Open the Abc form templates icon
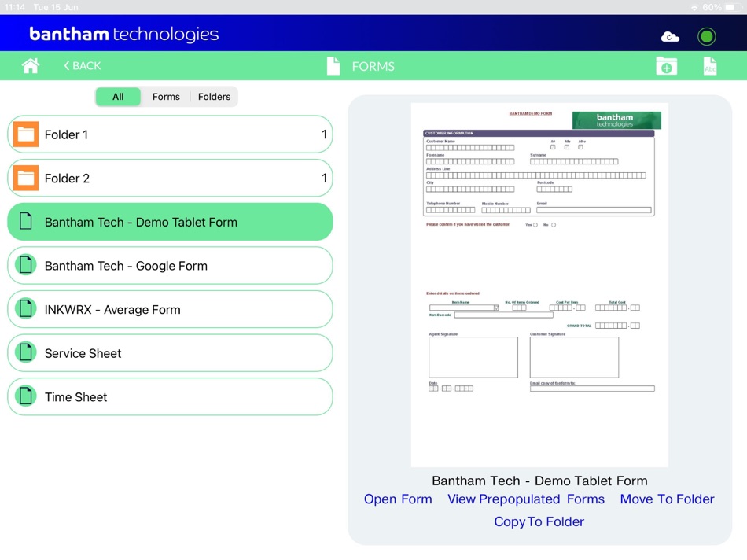747x560 pixels. pos(710,66)
